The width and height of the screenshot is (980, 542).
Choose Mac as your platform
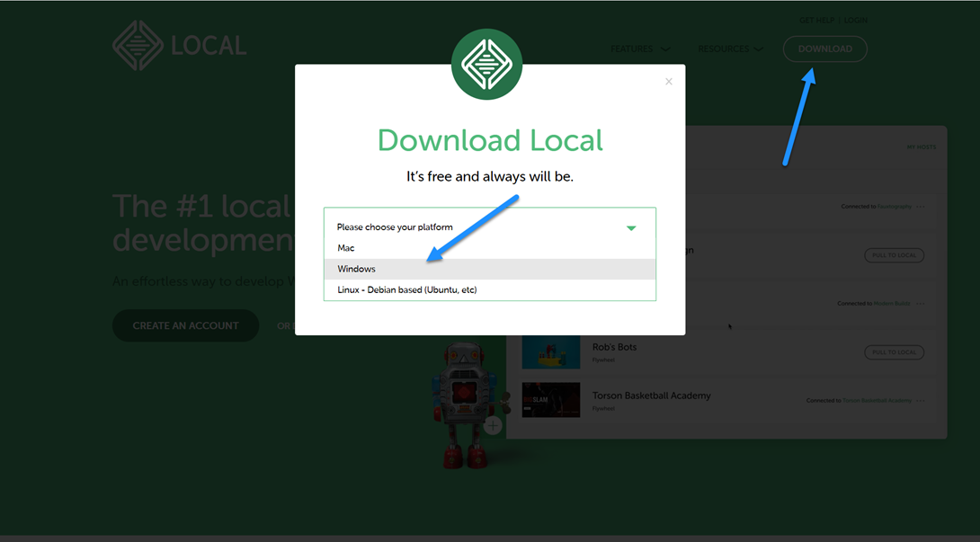[x=489, y=248]
